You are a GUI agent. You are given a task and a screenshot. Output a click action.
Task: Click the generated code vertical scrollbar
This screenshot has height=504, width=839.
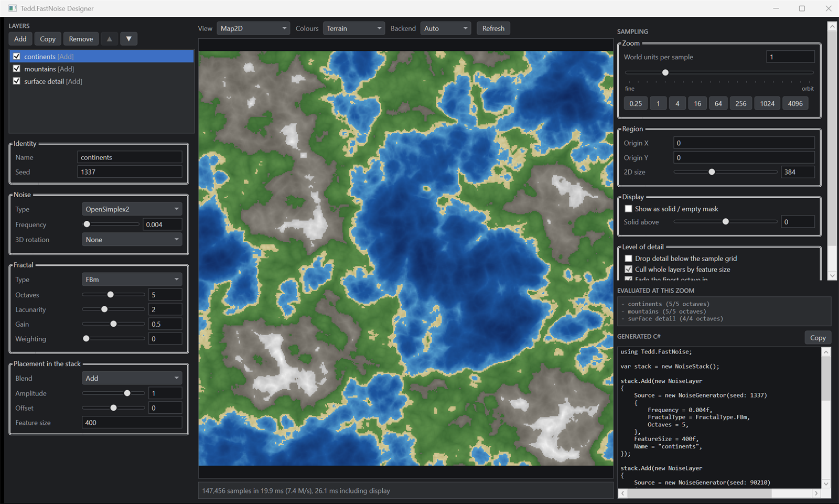click(826, 418)
